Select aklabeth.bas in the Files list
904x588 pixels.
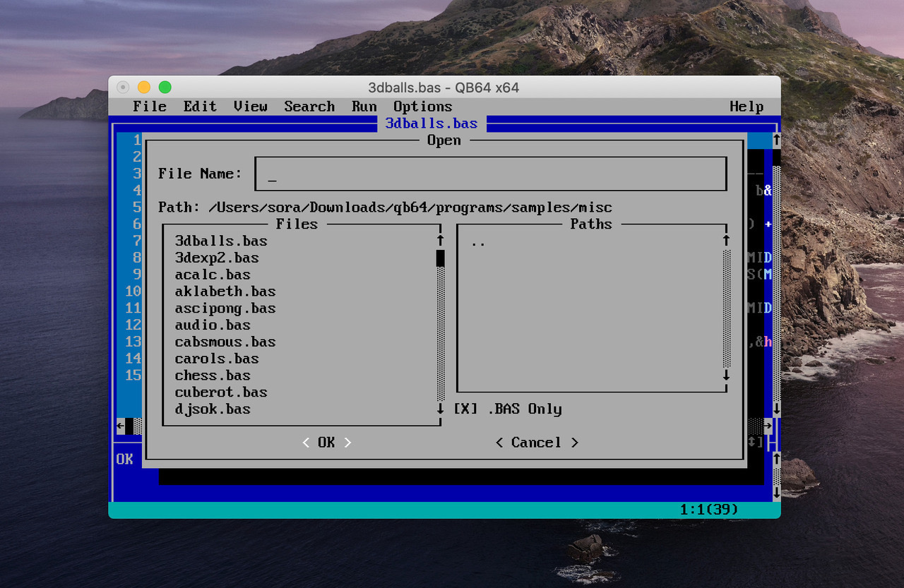pyautogui.click(x=225, y=292)
